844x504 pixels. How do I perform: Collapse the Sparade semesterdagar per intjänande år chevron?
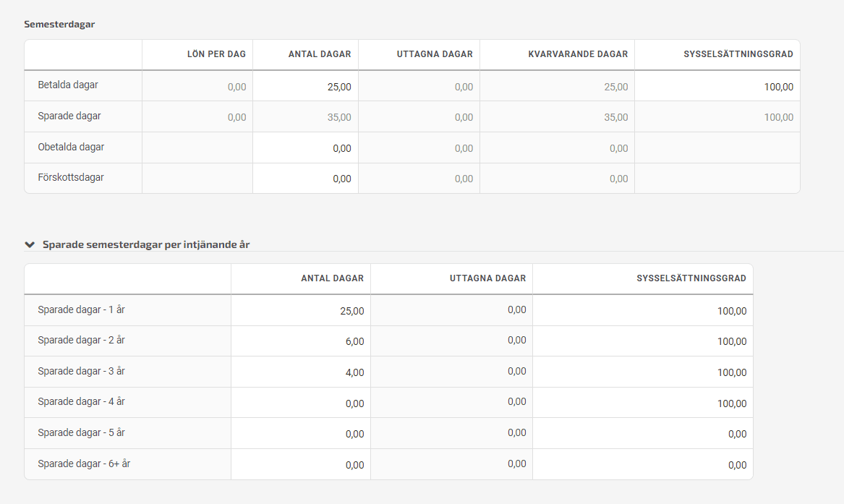[x=30, y=245]
